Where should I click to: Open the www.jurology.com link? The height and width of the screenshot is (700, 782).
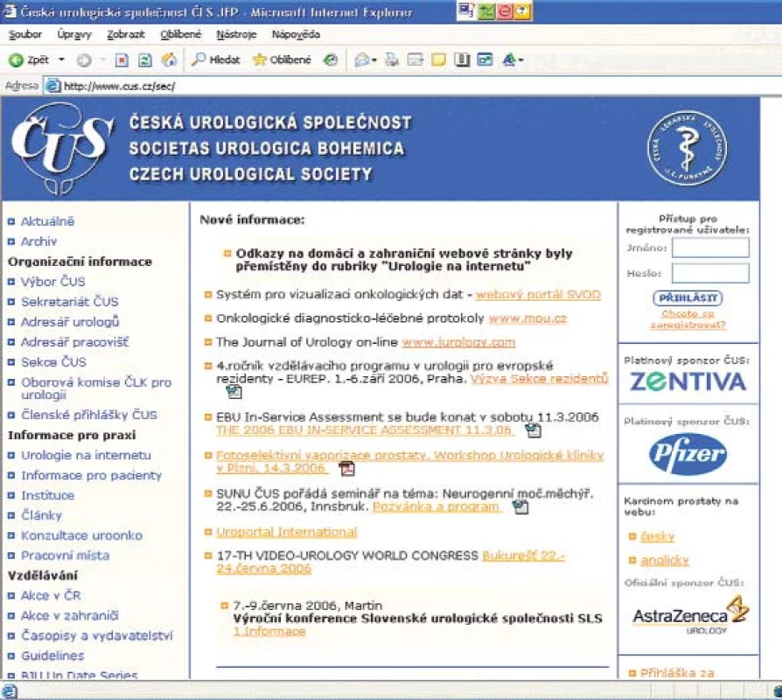[x=458, y=342]
